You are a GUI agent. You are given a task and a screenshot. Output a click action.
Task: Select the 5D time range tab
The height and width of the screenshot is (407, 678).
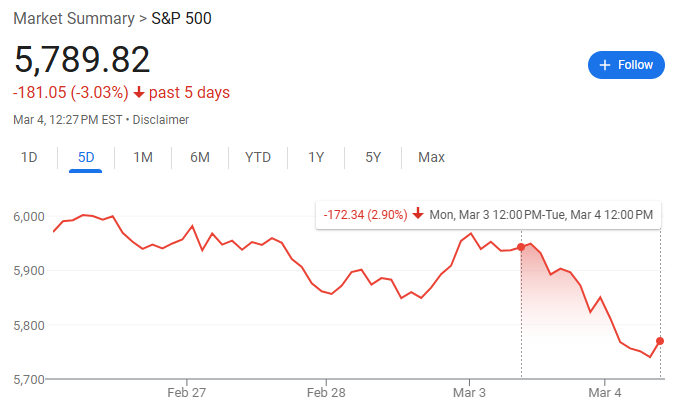click(x=86, y=157)
